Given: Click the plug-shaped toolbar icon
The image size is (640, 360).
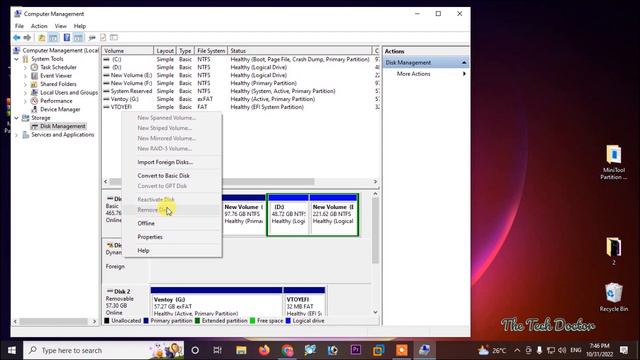Looking at the screenshot, I should (x=92, y=38).
